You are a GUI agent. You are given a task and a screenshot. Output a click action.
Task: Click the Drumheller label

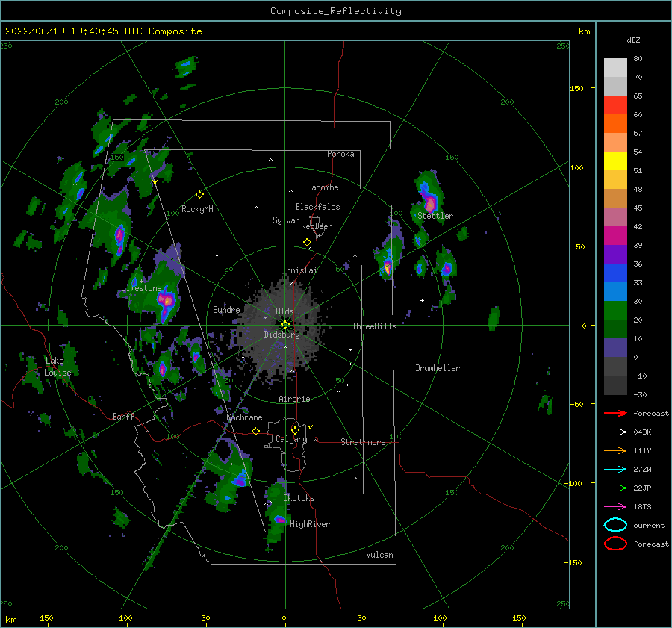tap(438, 368)
